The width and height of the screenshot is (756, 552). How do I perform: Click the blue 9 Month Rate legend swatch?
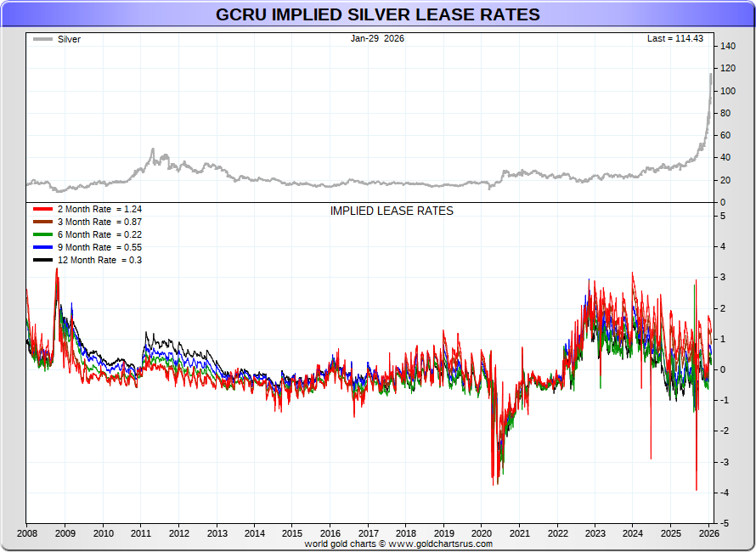pos(43,247)
